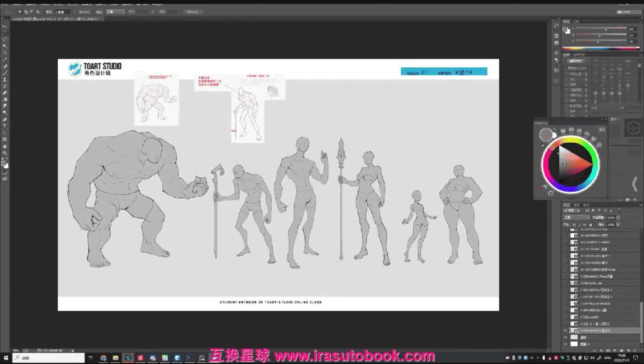The image size is (644, 364).
Task: Switch to the Paths tab
Action: tap(586, 205)
